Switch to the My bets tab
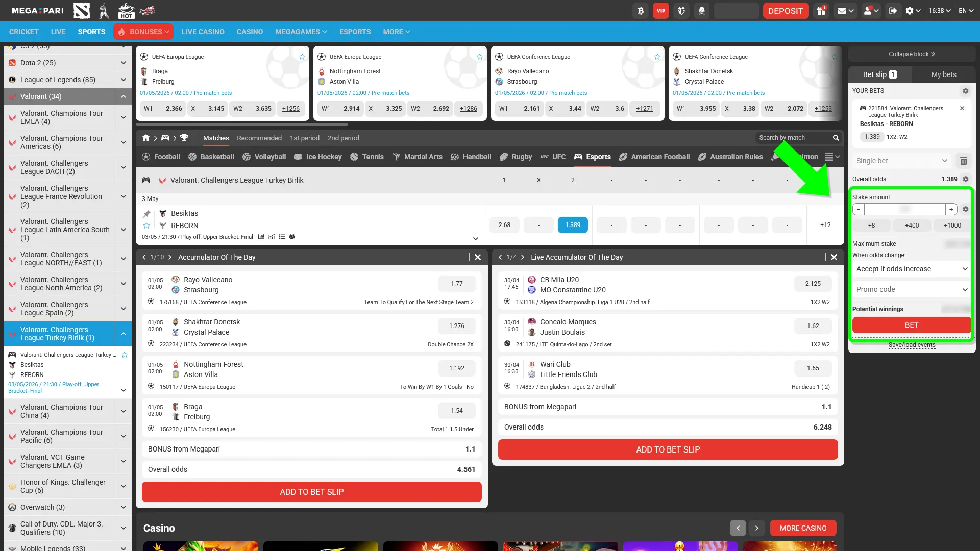Image resolution: width=980 pixels, height=551 pixels. (944, 74)
